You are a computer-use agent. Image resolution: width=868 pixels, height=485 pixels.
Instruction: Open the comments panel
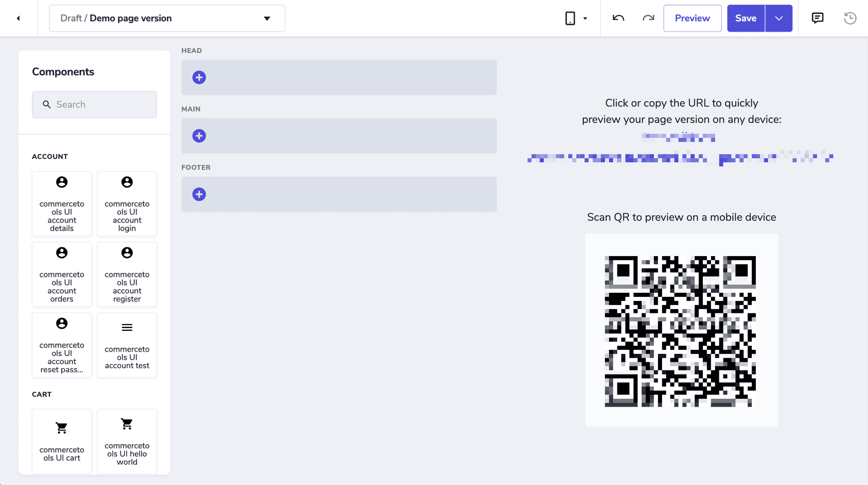coord(817,18)
